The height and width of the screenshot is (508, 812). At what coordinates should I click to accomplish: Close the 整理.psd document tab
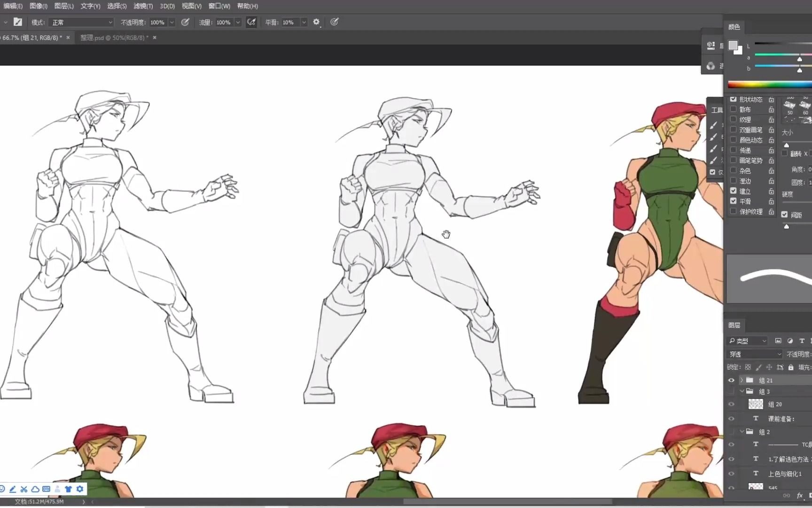click(155, 38)
